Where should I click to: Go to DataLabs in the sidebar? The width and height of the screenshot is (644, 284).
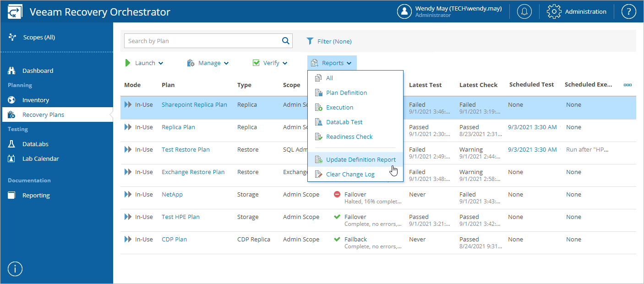coord(35,144)
